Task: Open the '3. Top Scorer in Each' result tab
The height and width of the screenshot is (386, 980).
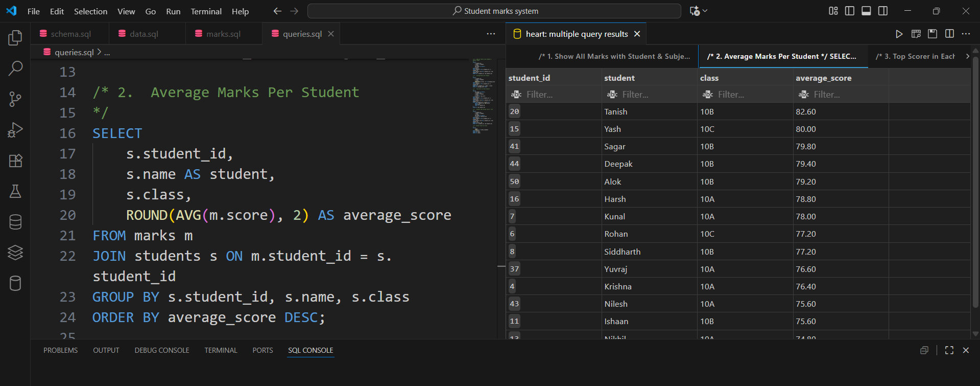Action: 915,56
